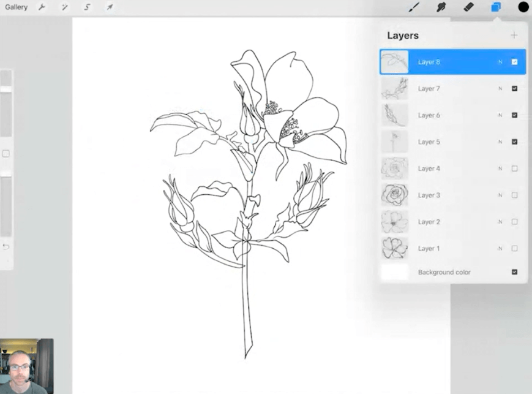This screenshot has width=532, height=394.
Task: Close the Layers panel via layers icon
Action: pos(496,7)
